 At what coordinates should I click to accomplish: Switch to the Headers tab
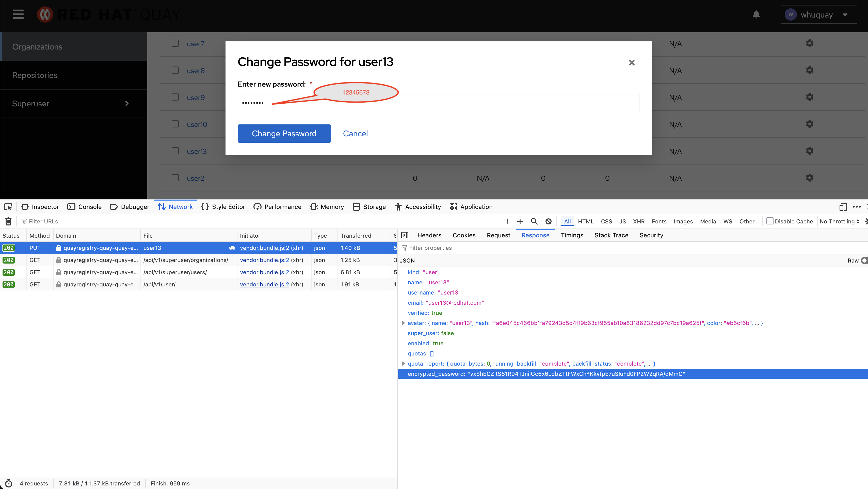[x=429, y=235]
